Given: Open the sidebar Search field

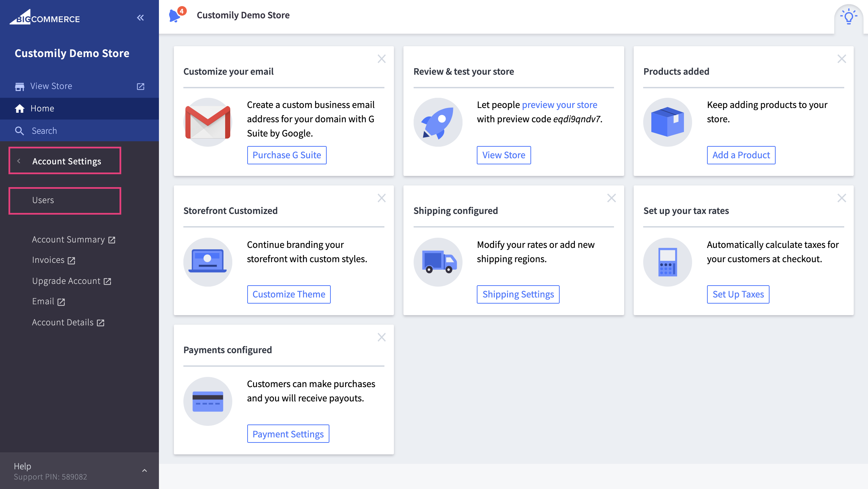Looking at the screenshot, I should point(44,131).
